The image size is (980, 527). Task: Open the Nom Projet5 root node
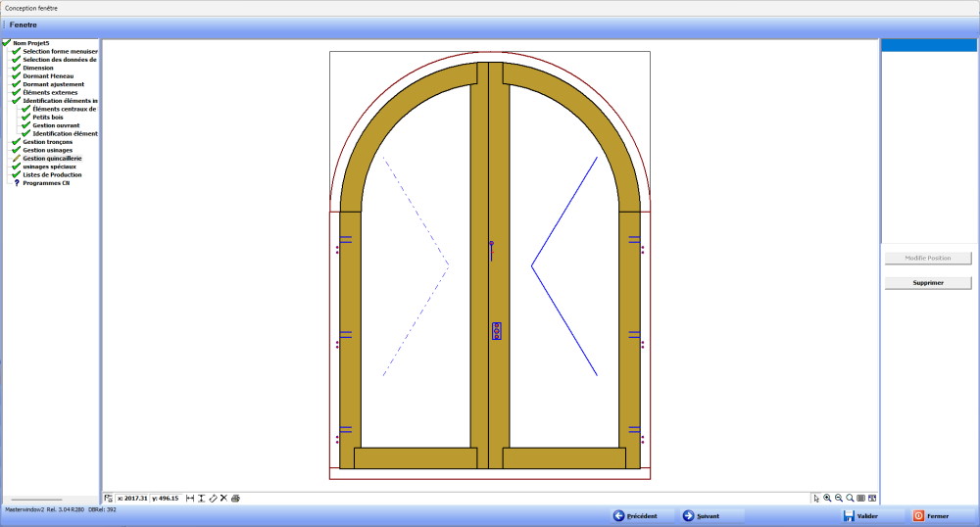point(30,43)
